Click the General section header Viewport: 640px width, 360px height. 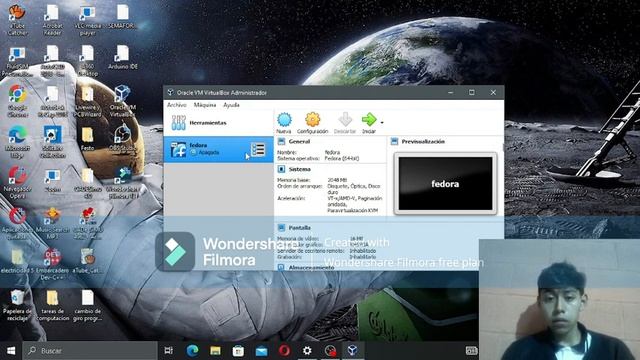pyautogui.click(x=299, y=142)
